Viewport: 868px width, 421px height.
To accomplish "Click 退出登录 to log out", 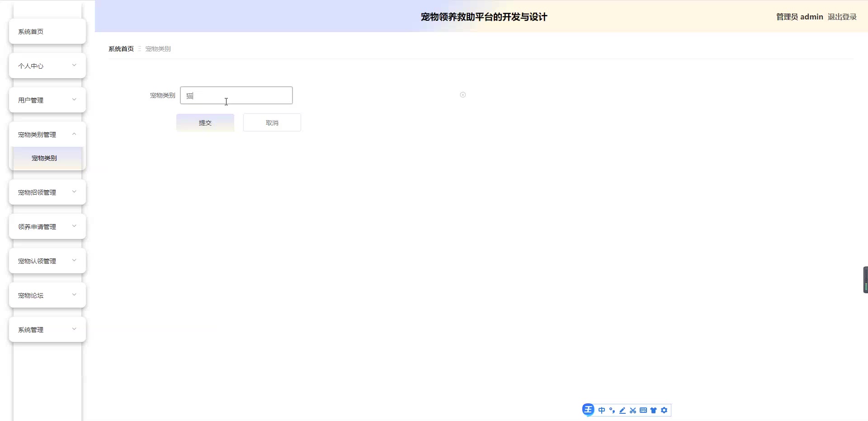I will [x=842, y=17].
